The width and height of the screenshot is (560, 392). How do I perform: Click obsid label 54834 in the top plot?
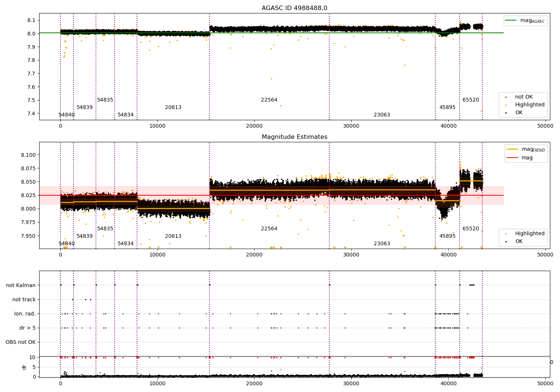coord(126,115)
